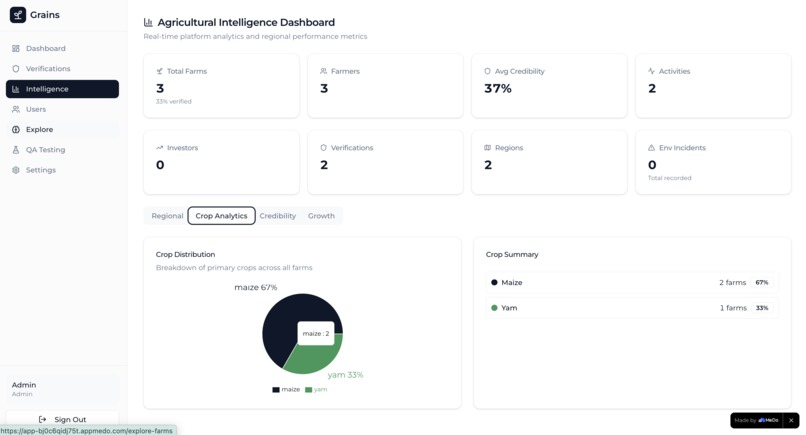806x435 pixels.
Task: Click the Activities card value 2
Action: coord(652,88)
